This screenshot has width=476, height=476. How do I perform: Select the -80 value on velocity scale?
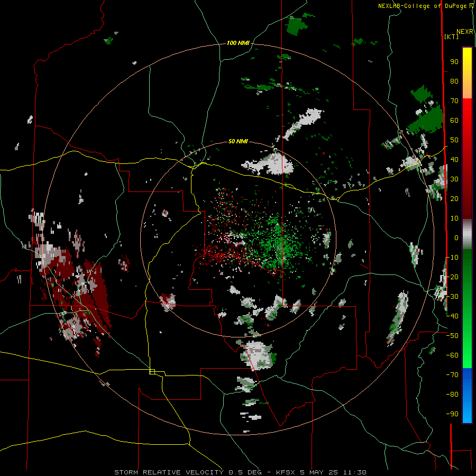(452, 395)
